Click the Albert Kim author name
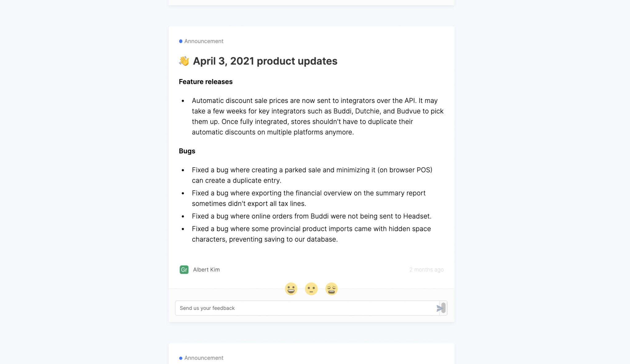 206,270
